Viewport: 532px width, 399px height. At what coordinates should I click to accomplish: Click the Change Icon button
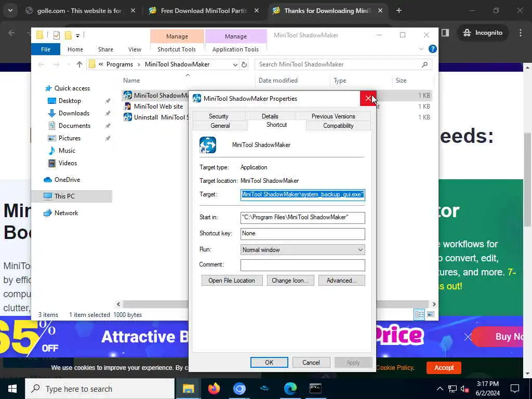point(290,281)
